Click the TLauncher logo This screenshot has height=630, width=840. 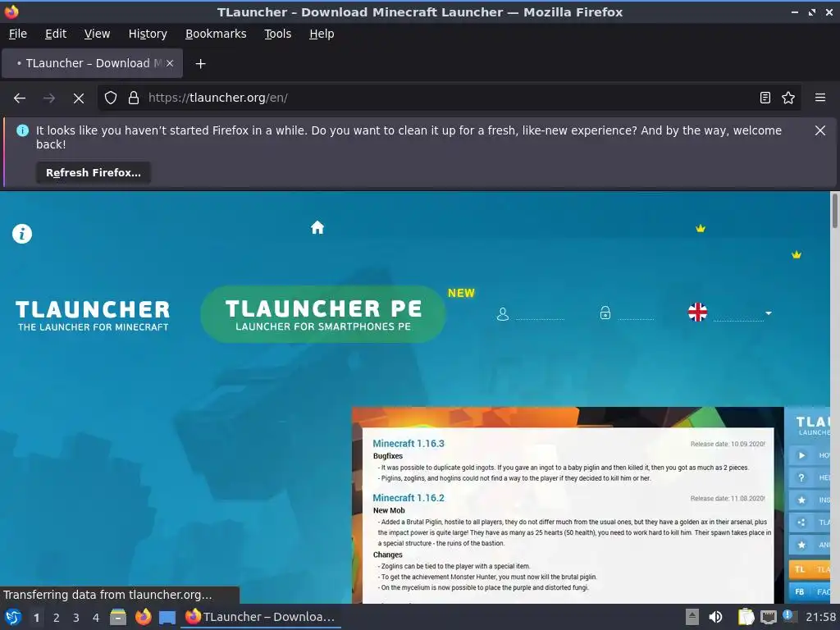point(93,316)
